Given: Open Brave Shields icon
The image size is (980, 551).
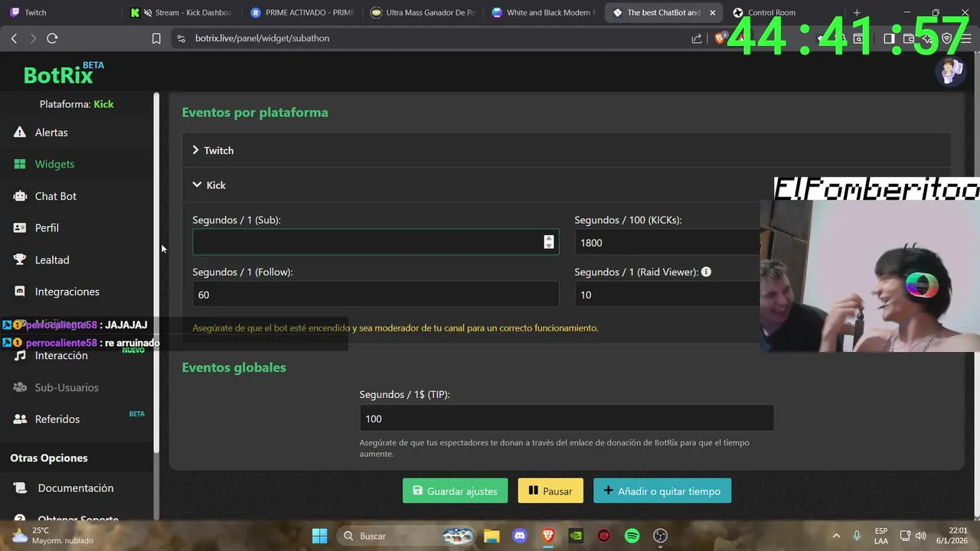Looking at the screenshot, I should pyautogui.click(x=720, y=38).
